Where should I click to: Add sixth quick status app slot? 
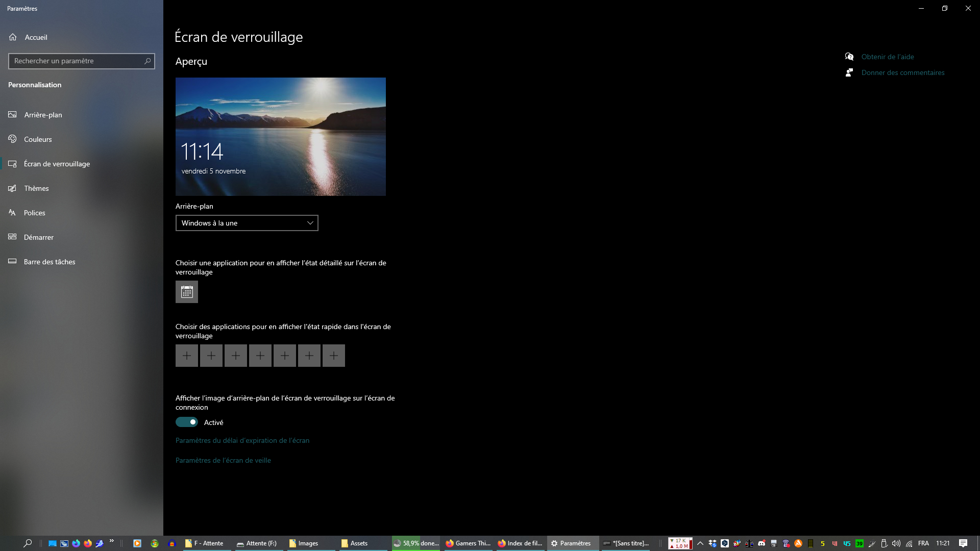click(309, 356)
